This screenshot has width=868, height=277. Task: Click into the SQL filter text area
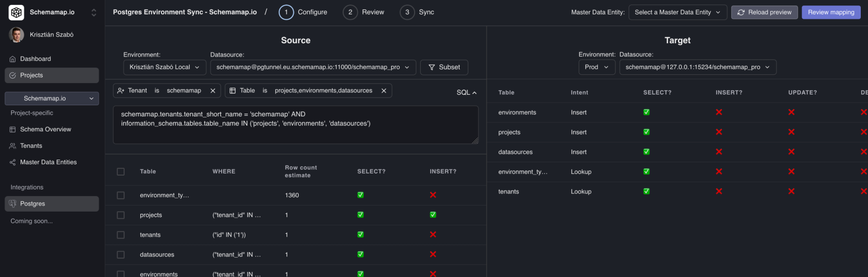click(295, 125)
